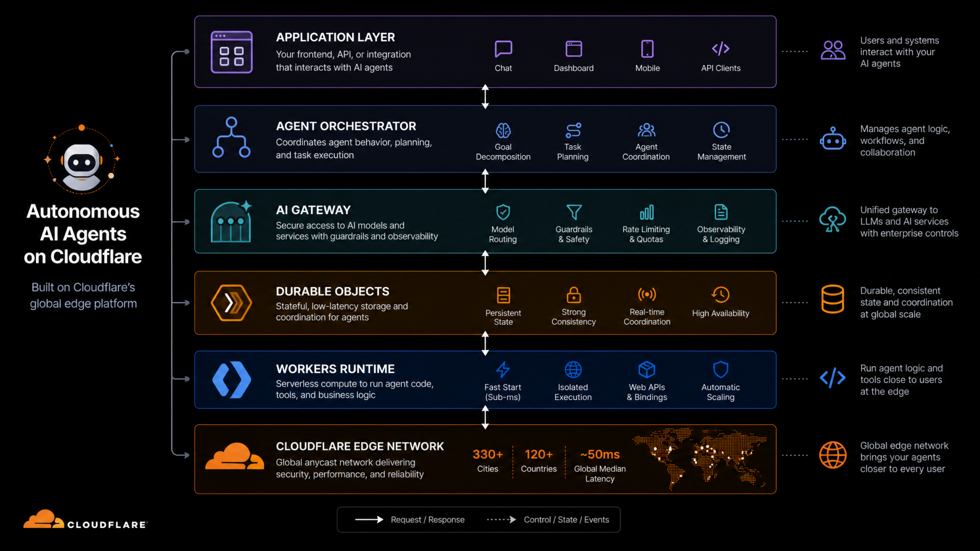The image size is (980, 551).
Task: Click the Workers Runtime blue chevrons icon
Action: click(232, 380)
